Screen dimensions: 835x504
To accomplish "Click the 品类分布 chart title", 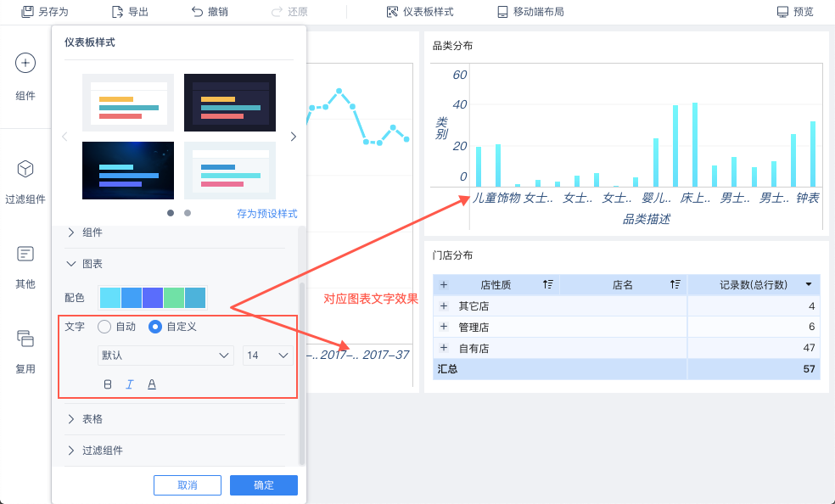I will click(452, 47).
